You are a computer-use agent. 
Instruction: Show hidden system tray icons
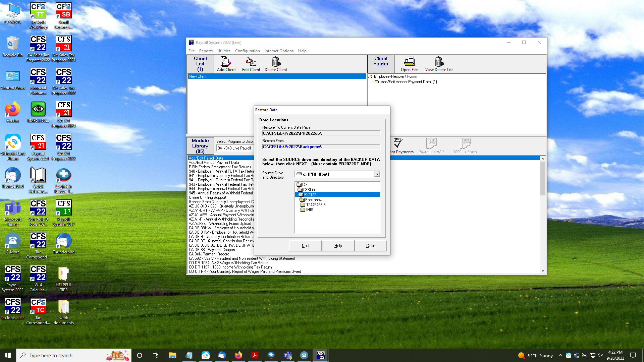[x=560, y=355]
